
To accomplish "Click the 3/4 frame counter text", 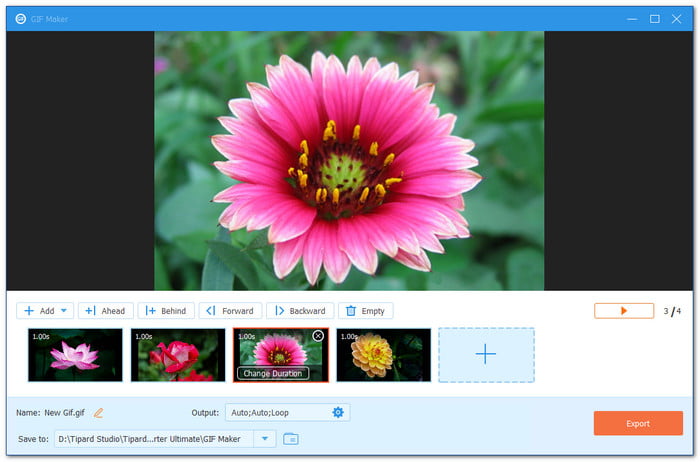I will click(x=672, y=311).
